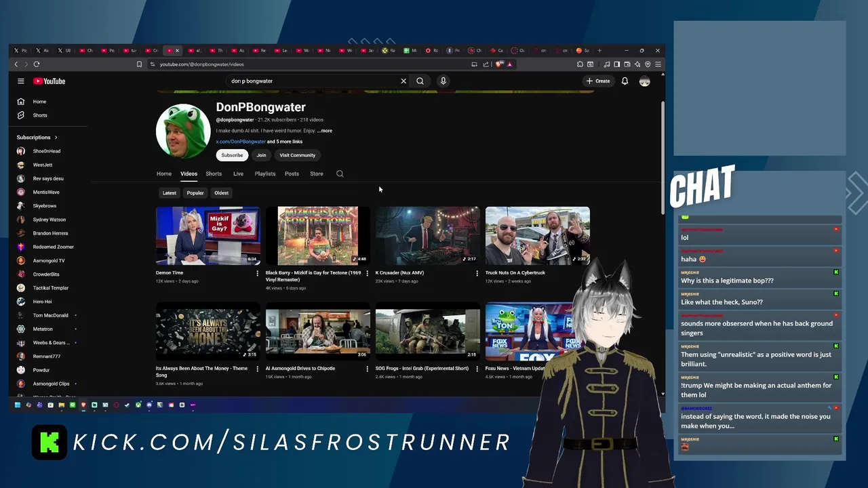The height and width of the screenshot is (488, 868).
Task: Click the page's vertical scrollbar
Action: (x=663, y=159)
